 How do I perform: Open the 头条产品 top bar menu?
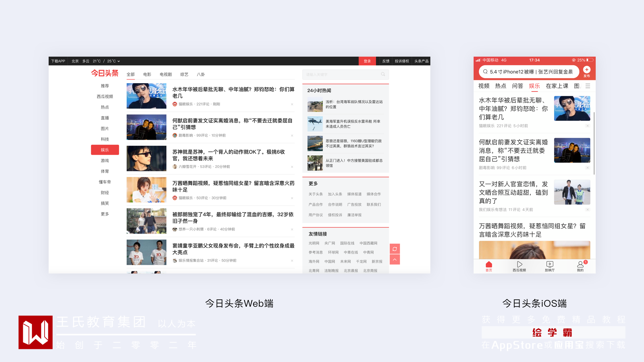[x=421, y=61]
